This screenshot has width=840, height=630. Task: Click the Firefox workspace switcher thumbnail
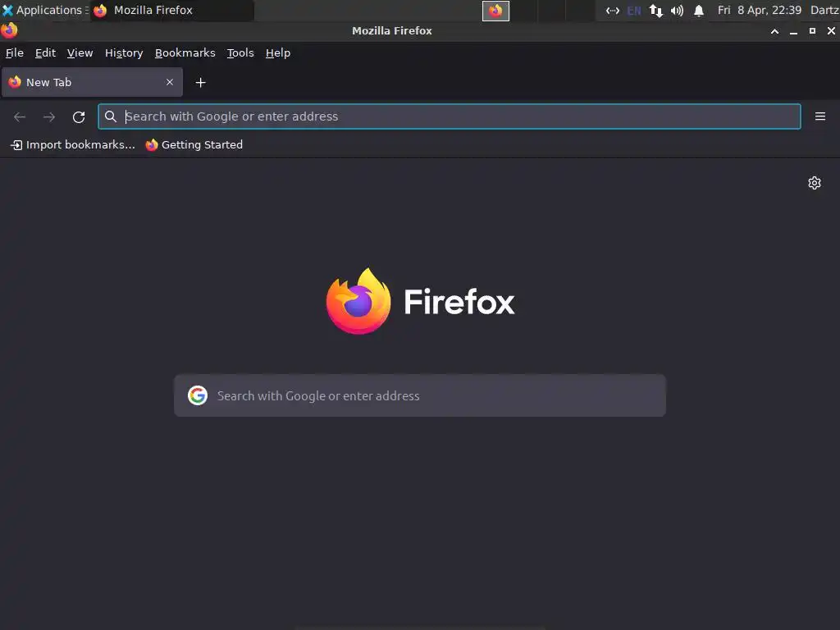[495, 11]
